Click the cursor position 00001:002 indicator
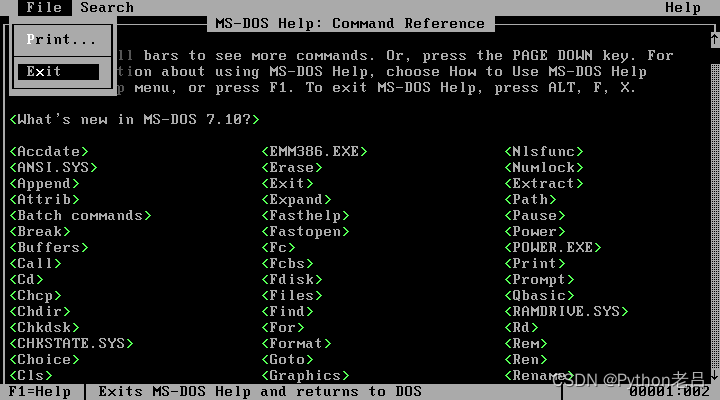 [x=669, y=392]
